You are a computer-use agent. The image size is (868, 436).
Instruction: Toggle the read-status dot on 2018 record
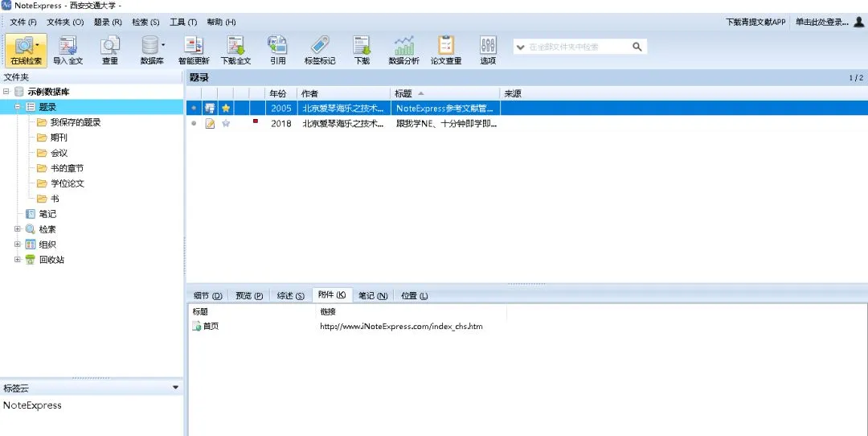(194, 124)
